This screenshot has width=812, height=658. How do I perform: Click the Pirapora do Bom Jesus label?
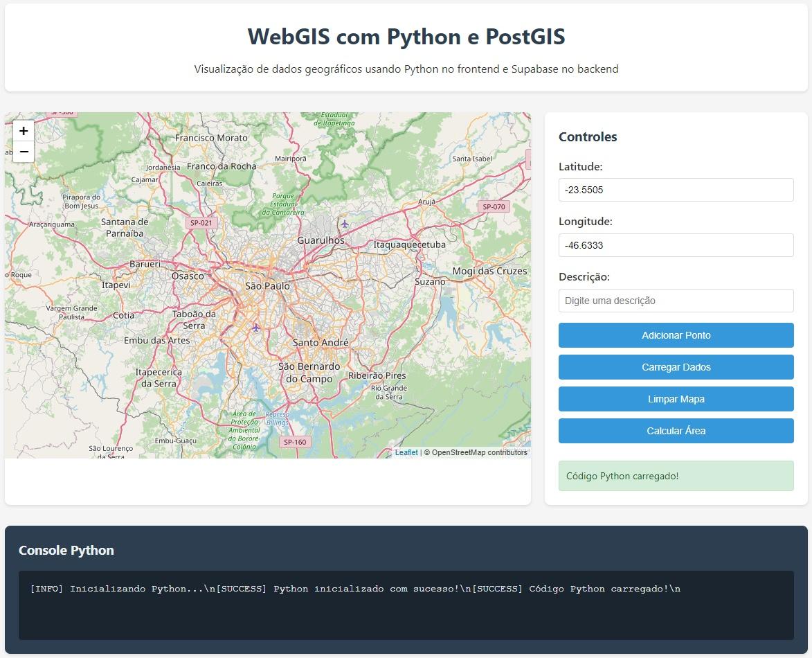pos(81,202)
